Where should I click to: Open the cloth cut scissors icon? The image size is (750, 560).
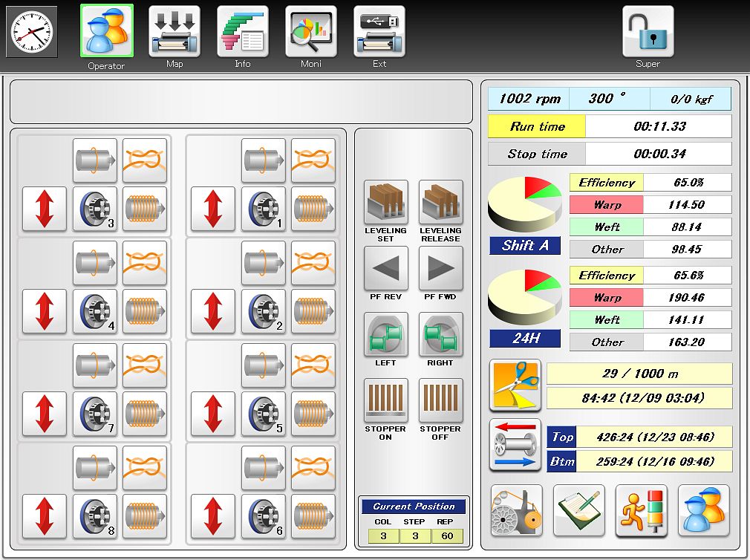click(x=515, y=385)
